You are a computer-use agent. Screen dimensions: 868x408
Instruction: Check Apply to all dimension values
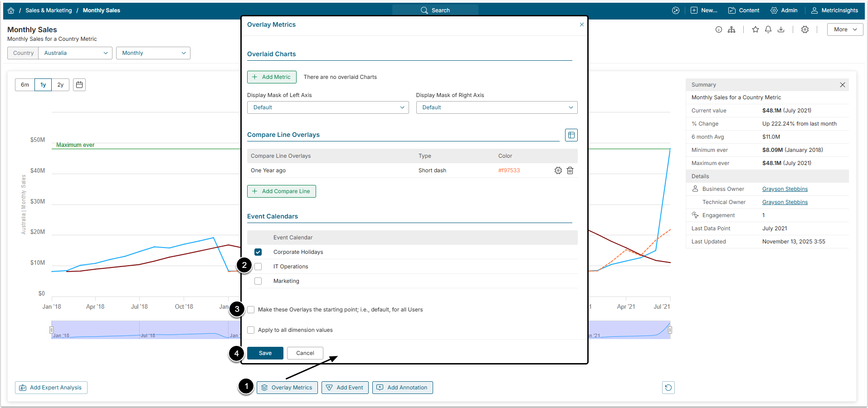[251, 330]
